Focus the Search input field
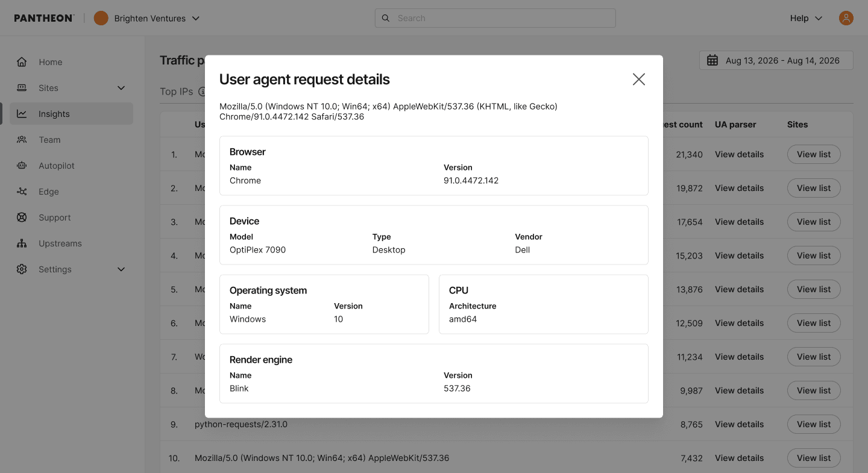The width and height of the screenshot is (868, 473). 495,18
